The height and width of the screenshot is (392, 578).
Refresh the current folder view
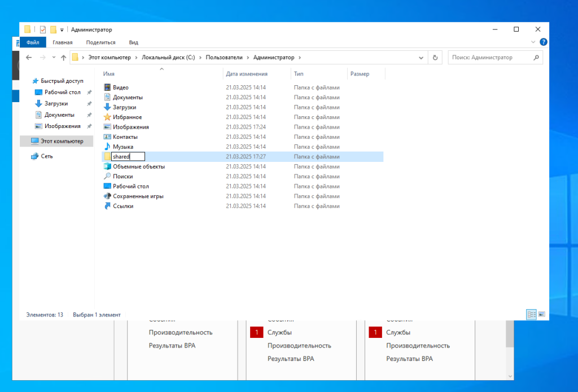[435, 58]
